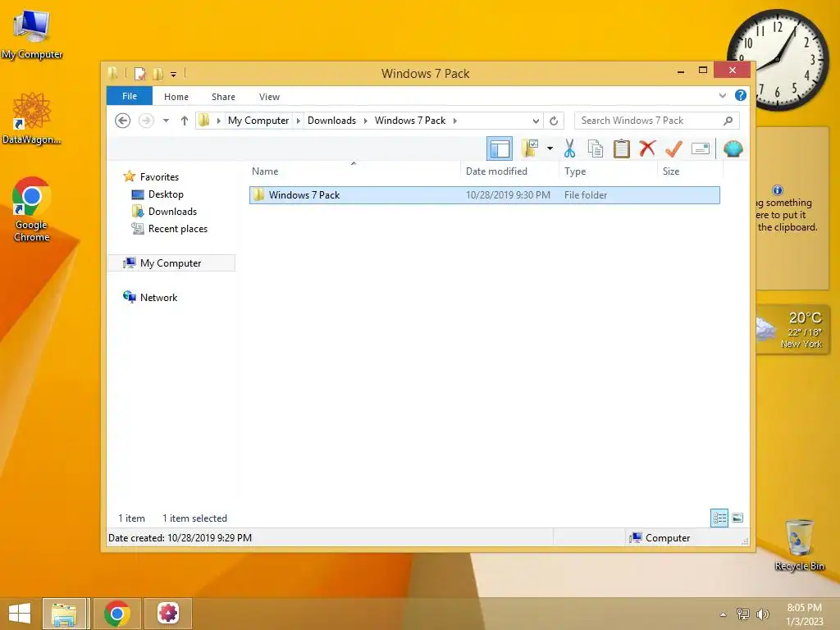Paste using the clipboard icon
Image resolution: width=840 pixels, height=630 pixels.
coord(622,148)
